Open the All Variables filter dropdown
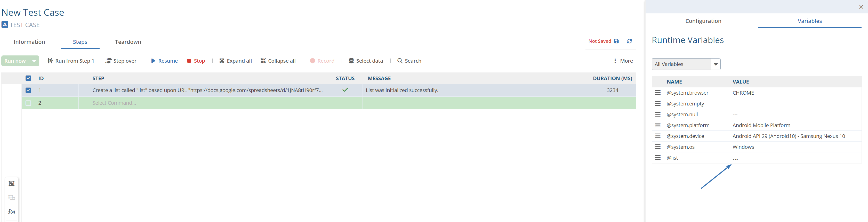Viewport: 868px width, 222px height. click(x=686, y=64)
